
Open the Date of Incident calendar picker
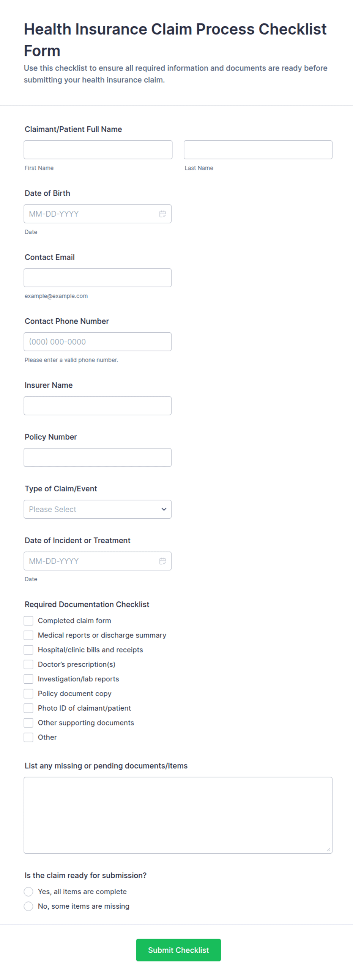(x=162, y=561)
